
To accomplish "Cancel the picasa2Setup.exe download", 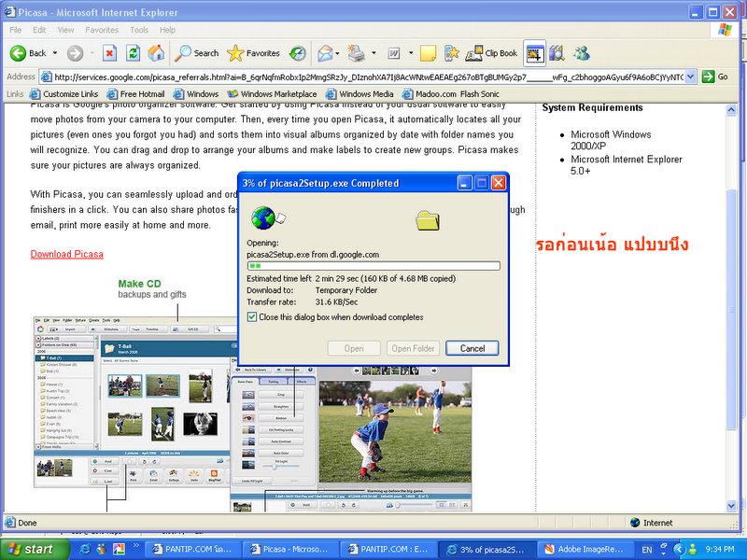I will (x=472, y=348).
